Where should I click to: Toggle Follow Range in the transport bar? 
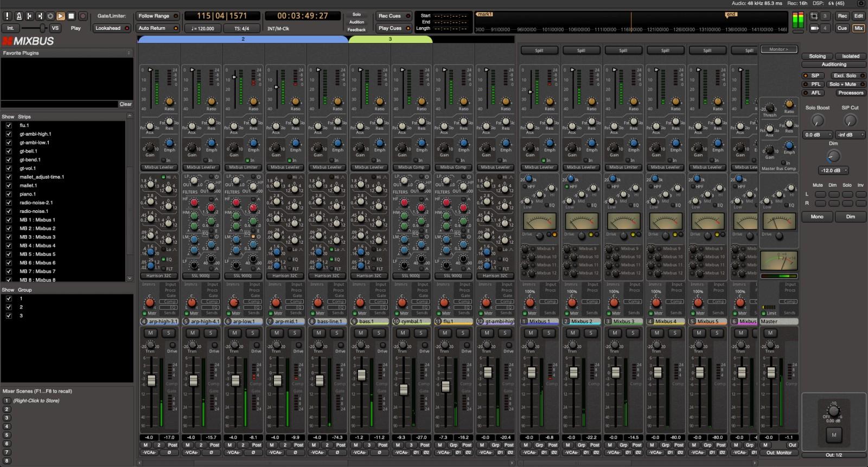point(158,16)
